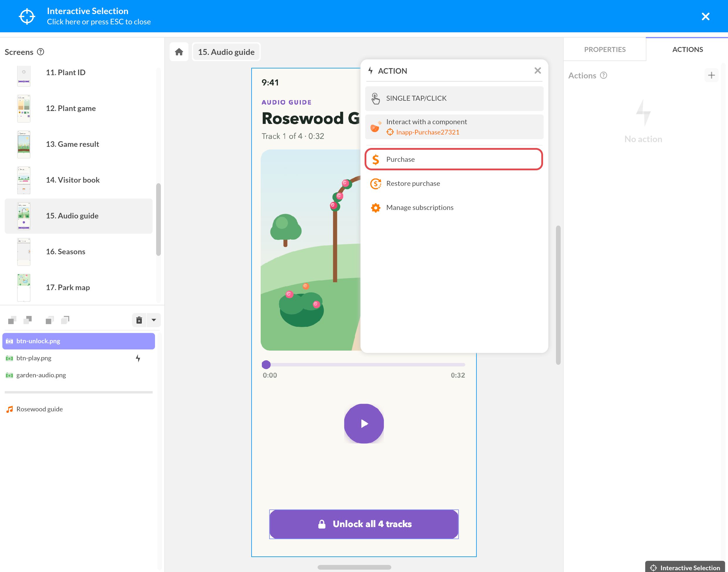Delete the selected layer with trash icon
This screenshot has height=572, width=728.
click(x=139, y=320)
